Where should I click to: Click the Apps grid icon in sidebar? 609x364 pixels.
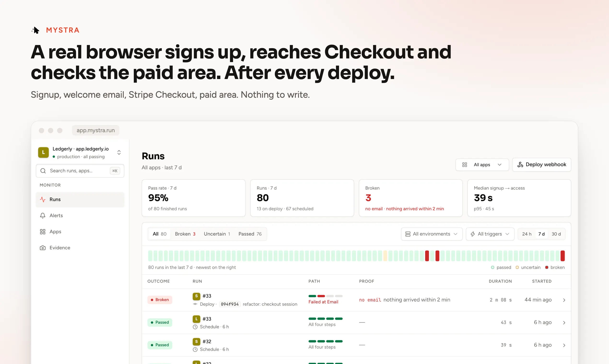(43, 232)
